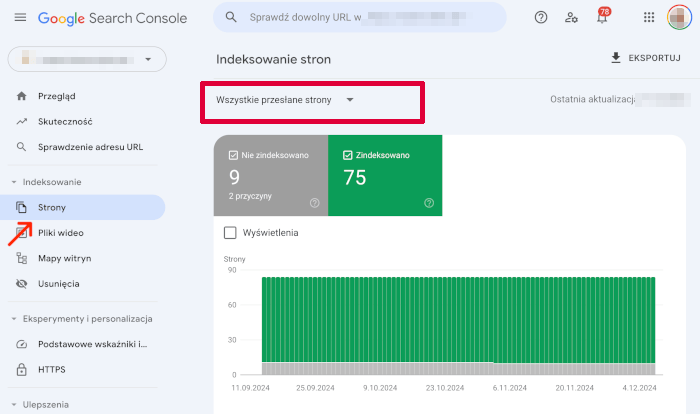Click the search magnifier icon in URL bar

pyautogui.click(x=231, y=17)
